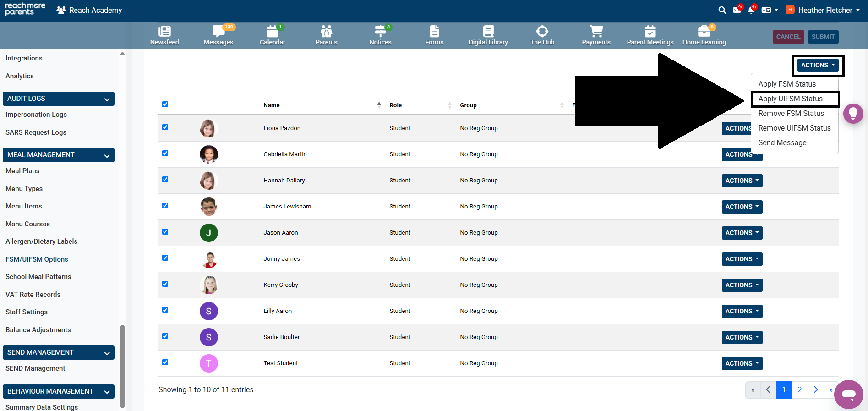Open the Newsfeed icon in the navigation bar
This screenshot has height=411, width=868.
[x=164, y=32]
